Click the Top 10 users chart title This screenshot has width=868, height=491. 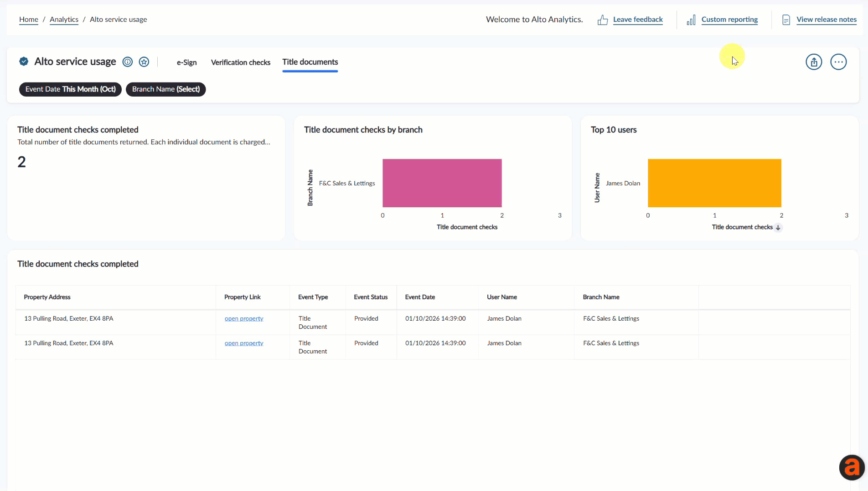point(614,130)
